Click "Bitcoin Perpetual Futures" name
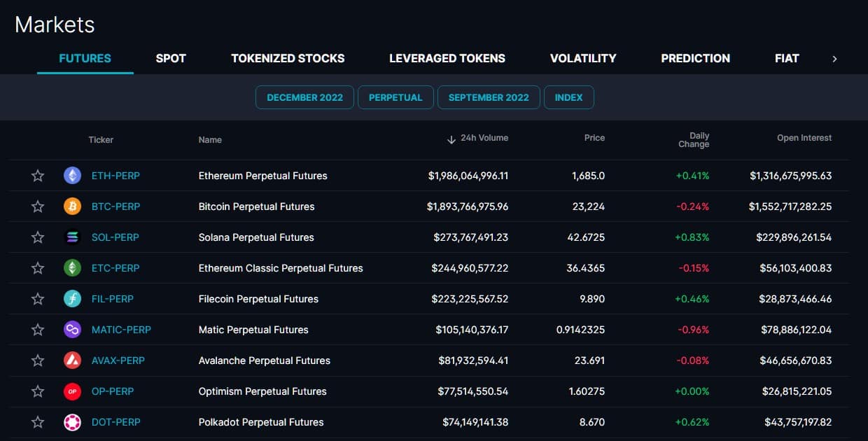868x441 pixels. pos(256,206)
